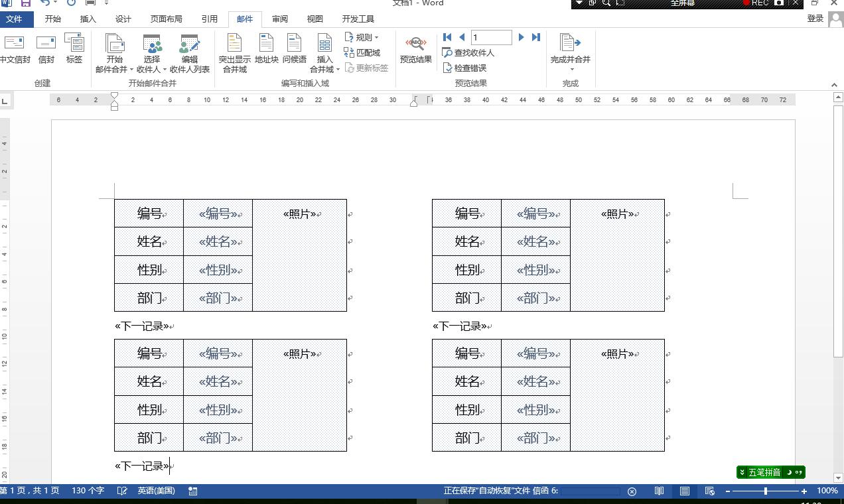
Task: Click inside the record number input field
Action: [491, 37]
